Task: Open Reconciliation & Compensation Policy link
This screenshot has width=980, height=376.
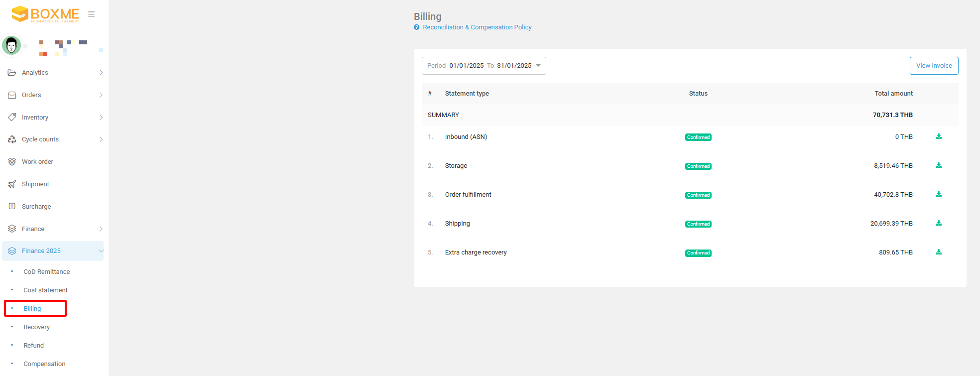Action: (477, 27)
